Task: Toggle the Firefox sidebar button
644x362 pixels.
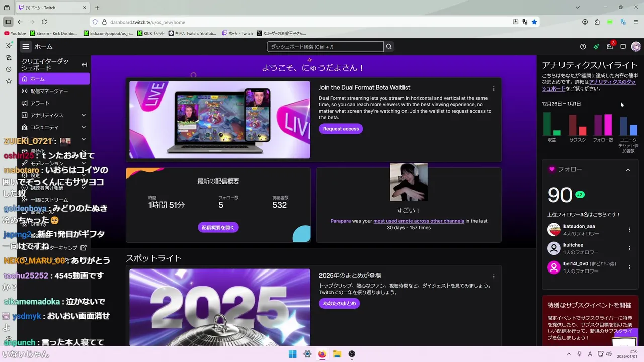Action: click(8, 22)
